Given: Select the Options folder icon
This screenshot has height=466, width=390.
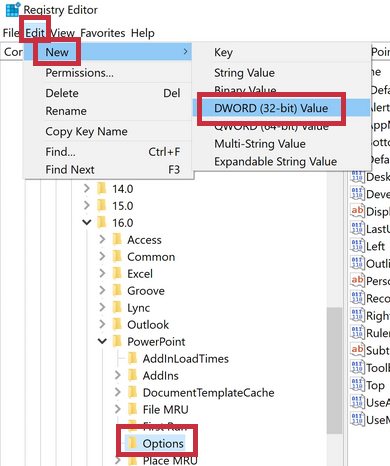Looking at the screenshot, I should click(133, 443).
